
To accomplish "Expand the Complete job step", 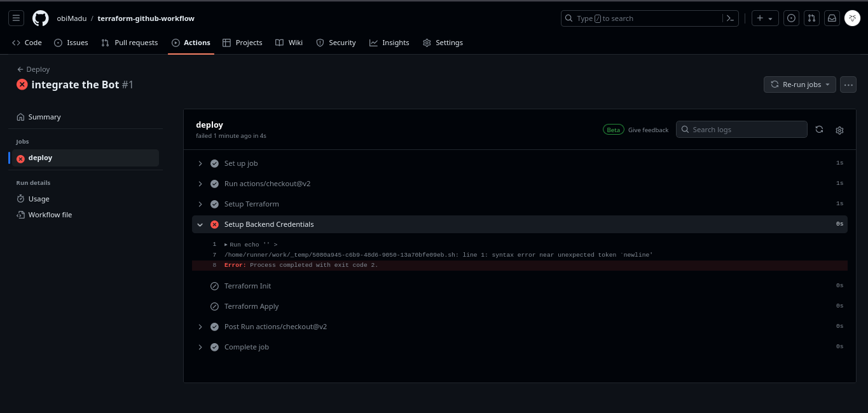I will 520,347.
